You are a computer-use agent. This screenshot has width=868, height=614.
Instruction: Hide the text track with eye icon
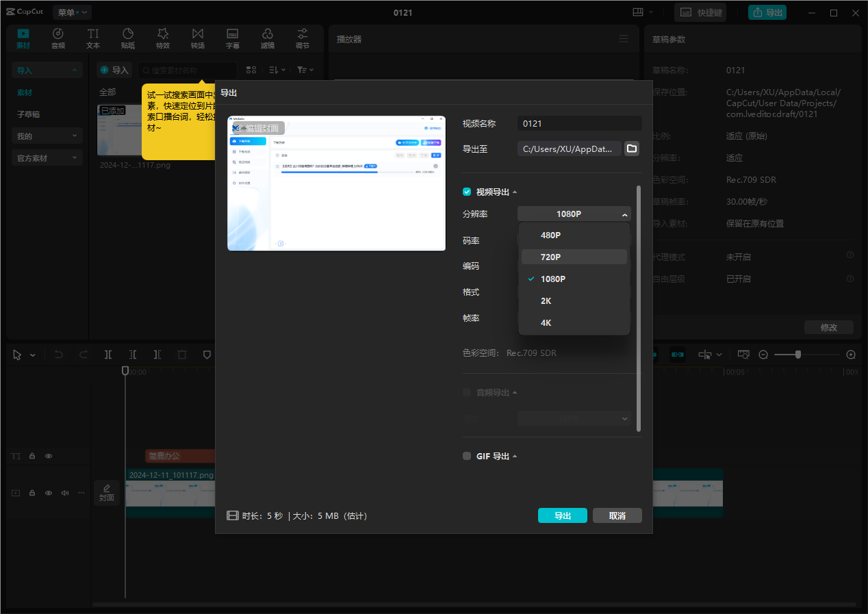[x=49, y=456]
